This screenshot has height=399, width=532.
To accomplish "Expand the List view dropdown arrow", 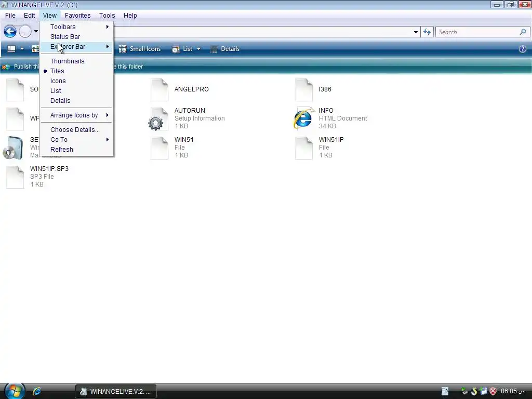I will click(199, 49).
